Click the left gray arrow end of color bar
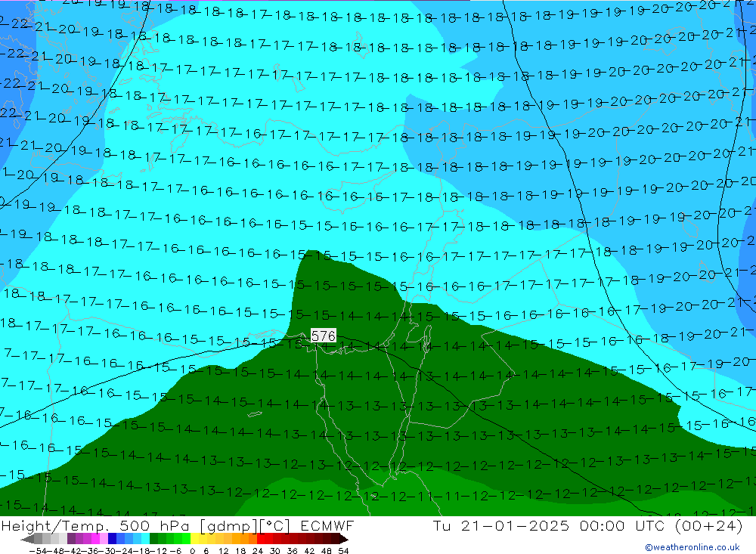The height and width of the screenshot is (554, 756). click(x=27, y=539)
